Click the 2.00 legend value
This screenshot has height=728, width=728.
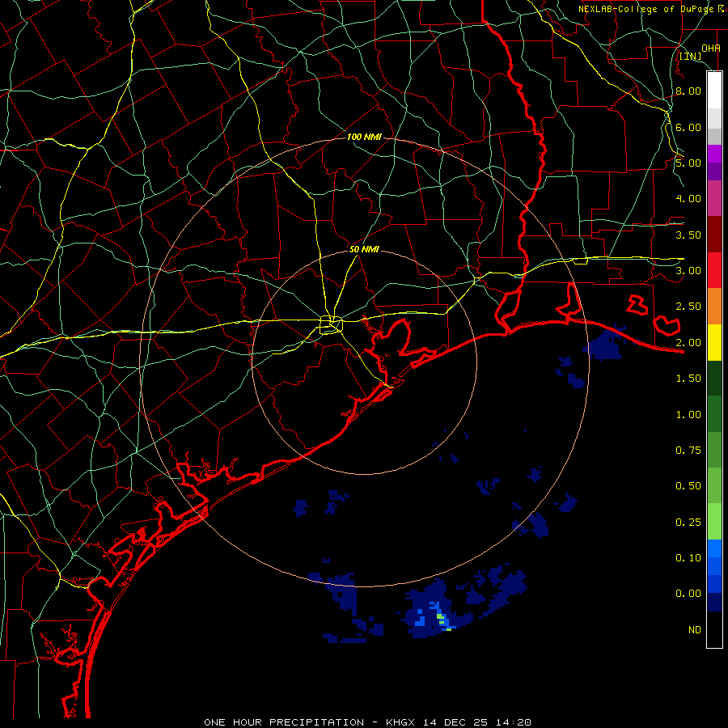688,343
